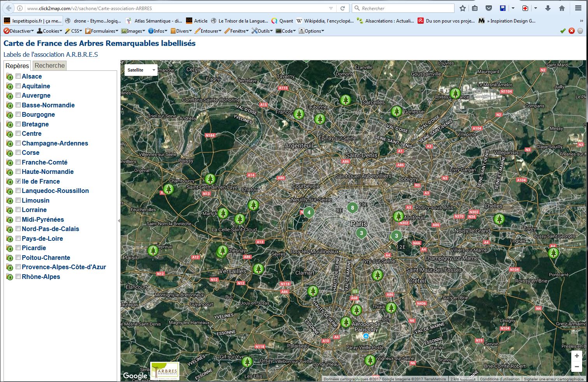The height and width of the screenshot is (382, 588).
Task: Check the Rhône-Alpes region checkbox
Action: pos(18,277)
